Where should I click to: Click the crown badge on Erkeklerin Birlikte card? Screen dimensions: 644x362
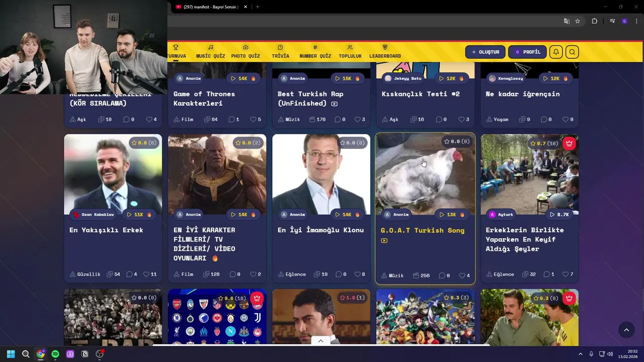click(x=569, y=143)
